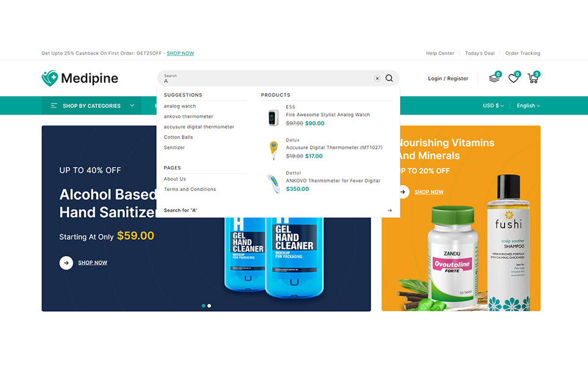Select the second carousel slide dot
Image resolution: width=588 pixels, height=366 pixels.
[x=209, y=306]
